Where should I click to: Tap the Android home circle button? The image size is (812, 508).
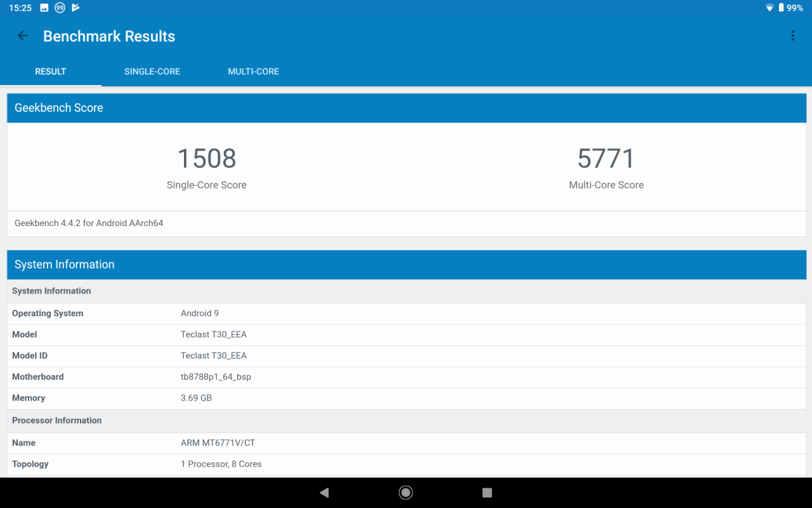[x=406, y=493]
